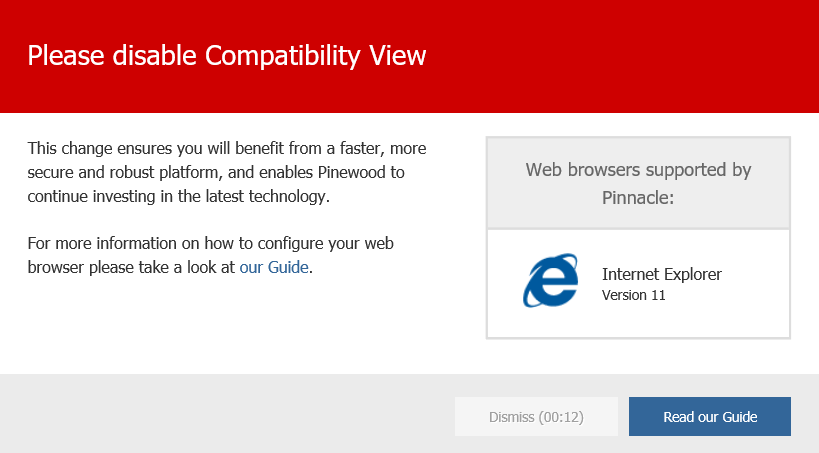Click the Read our Guide button
This screenshot has width=819, height=453.
coord(710,416)
